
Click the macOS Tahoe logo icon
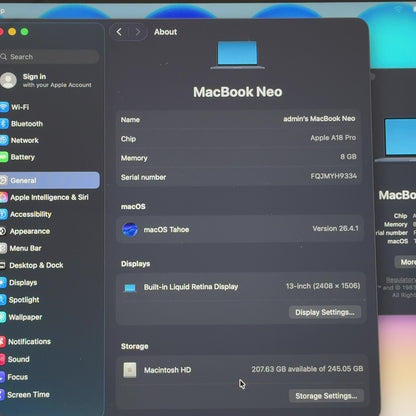point(130,230)
